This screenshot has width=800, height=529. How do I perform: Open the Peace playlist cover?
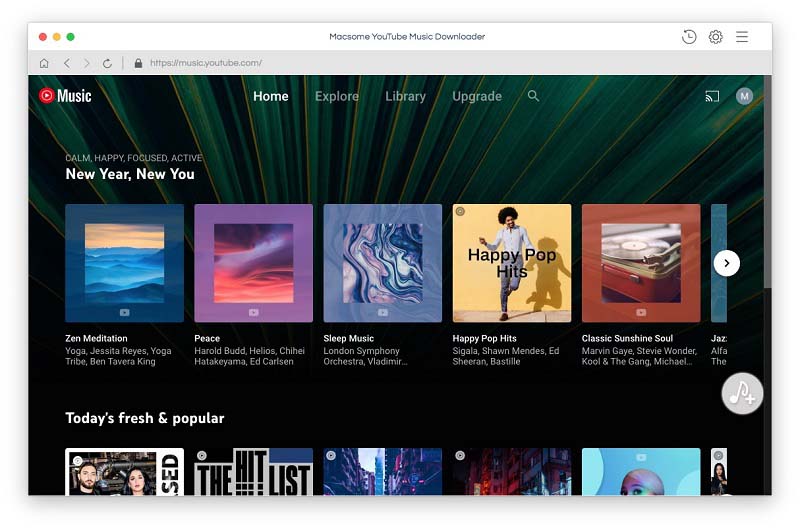pos(254,263)
